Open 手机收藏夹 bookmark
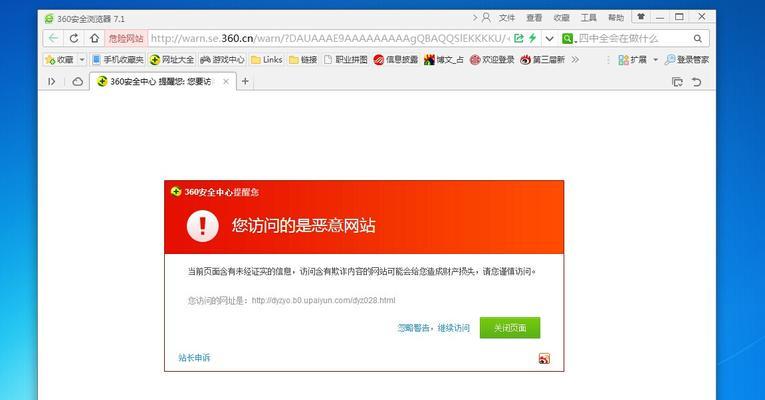Viewport: 765px width, 400px height. [118, 60]
